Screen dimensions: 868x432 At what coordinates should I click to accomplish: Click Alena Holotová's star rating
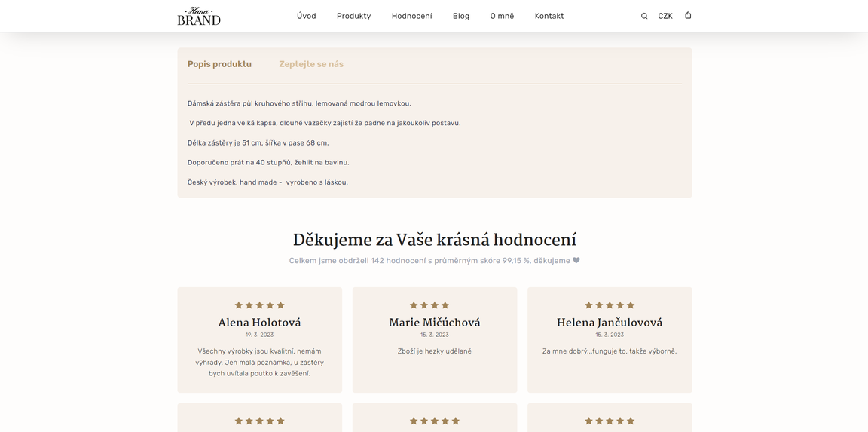click(259, 305)
